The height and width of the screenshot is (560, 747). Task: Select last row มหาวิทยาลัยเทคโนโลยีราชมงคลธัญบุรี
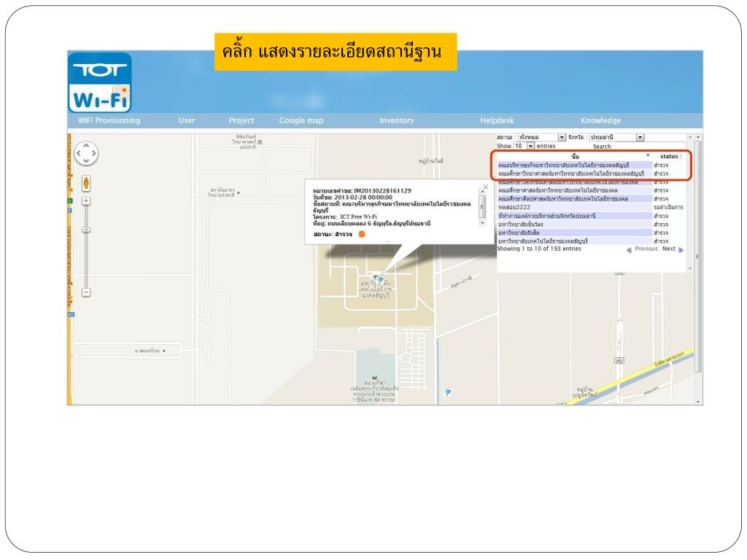click(591, 241)
